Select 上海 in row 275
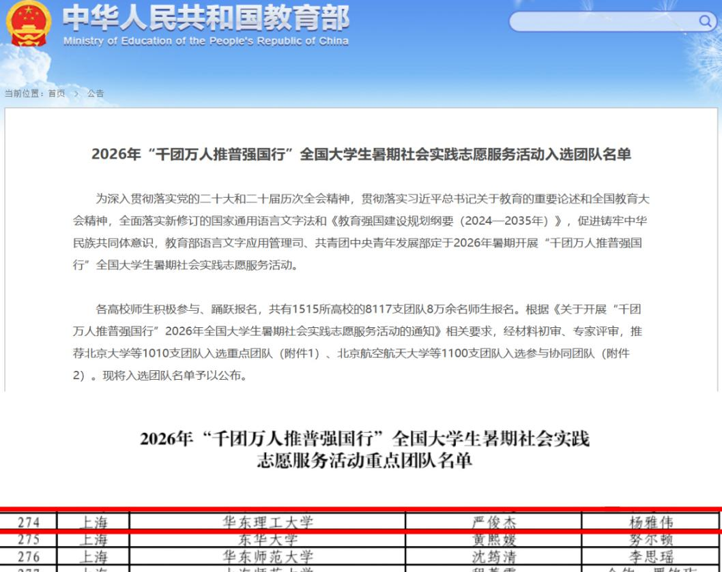 coord(93,539)
